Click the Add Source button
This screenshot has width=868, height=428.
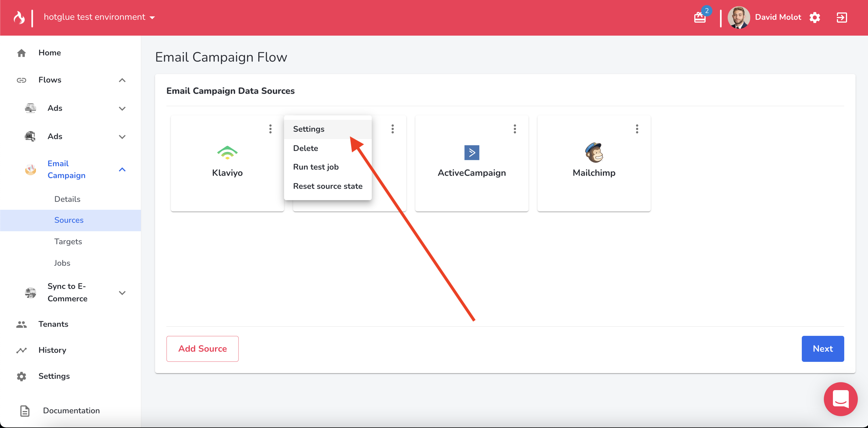(203, 349)
